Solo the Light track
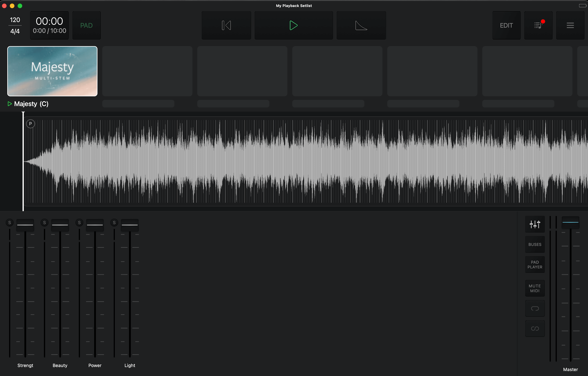 tap(114, 222)
